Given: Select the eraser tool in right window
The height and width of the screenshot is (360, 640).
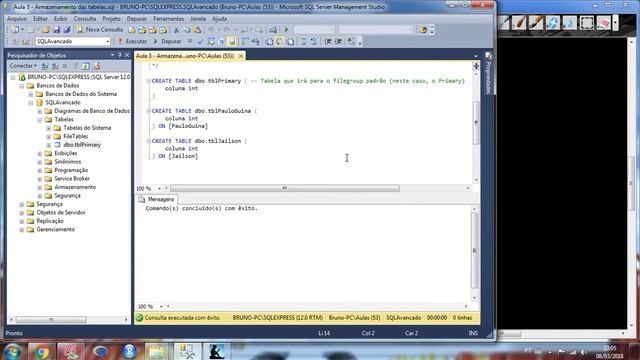Looking at the screenshot, I should (x=603, y=22).
